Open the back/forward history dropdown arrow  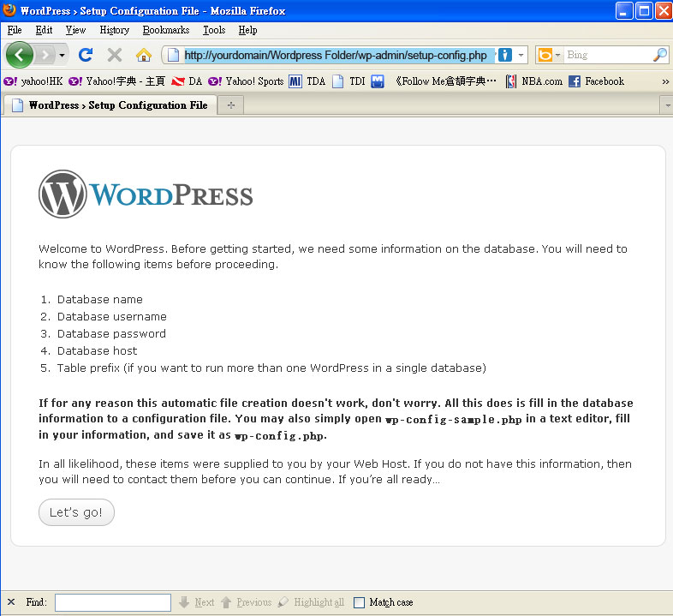click(62, 55)
